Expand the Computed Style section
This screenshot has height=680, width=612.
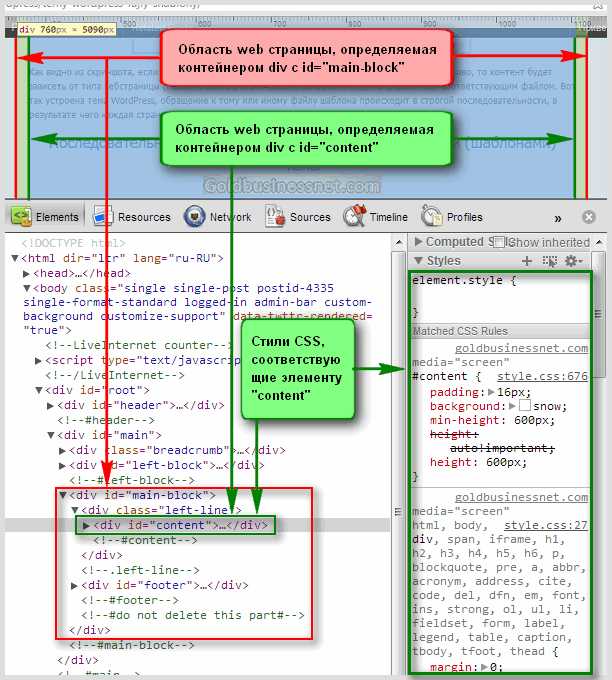pyautogui.click(x=418, y=242)
